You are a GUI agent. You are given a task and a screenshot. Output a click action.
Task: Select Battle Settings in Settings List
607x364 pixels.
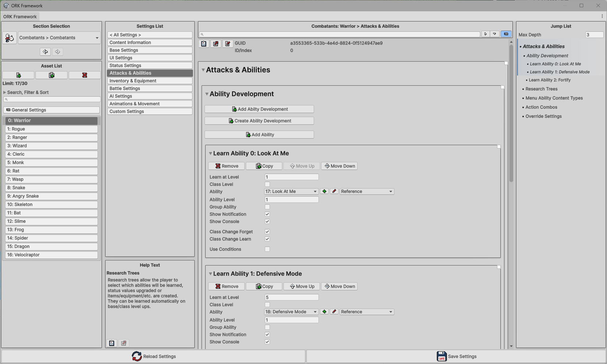(x=150, y=89)
